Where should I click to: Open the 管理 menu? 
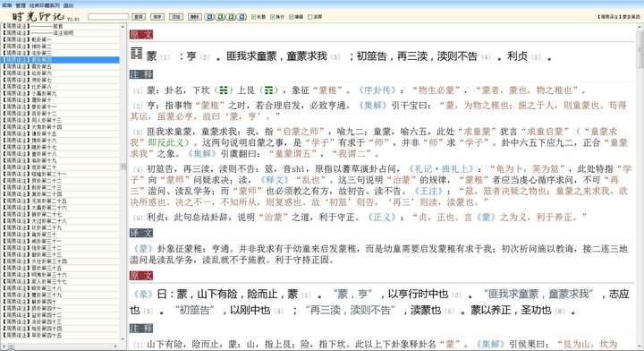(x=21, y=5)
